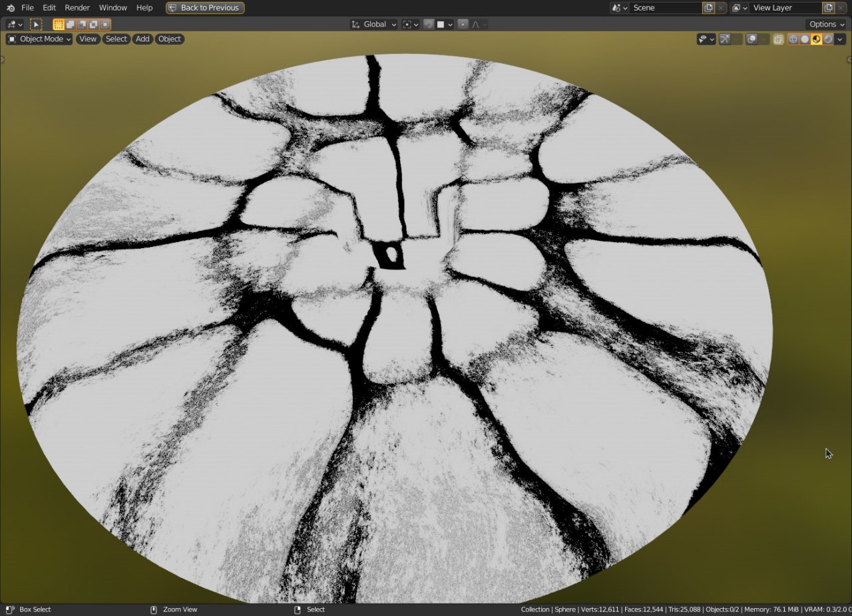This screenshot has height=616, width=852.
Task: Open the viewport Add menu
Action: [142, 39]
